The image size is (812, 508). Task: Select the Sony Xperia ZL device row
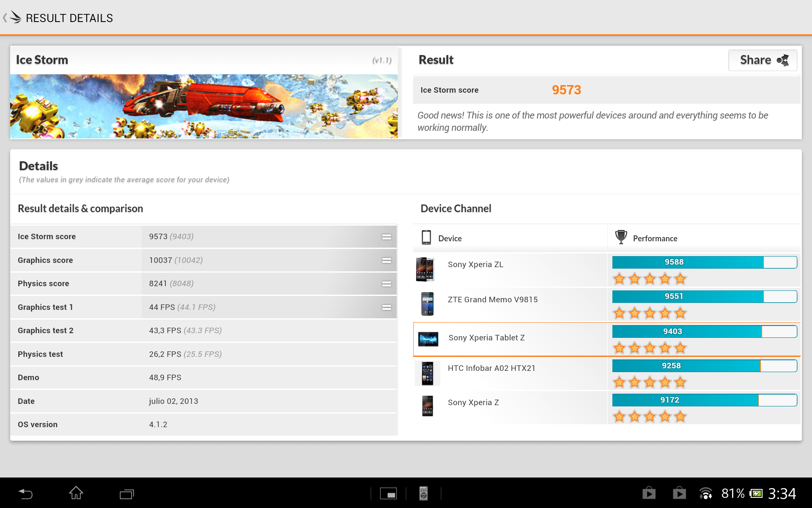[475, 265]
